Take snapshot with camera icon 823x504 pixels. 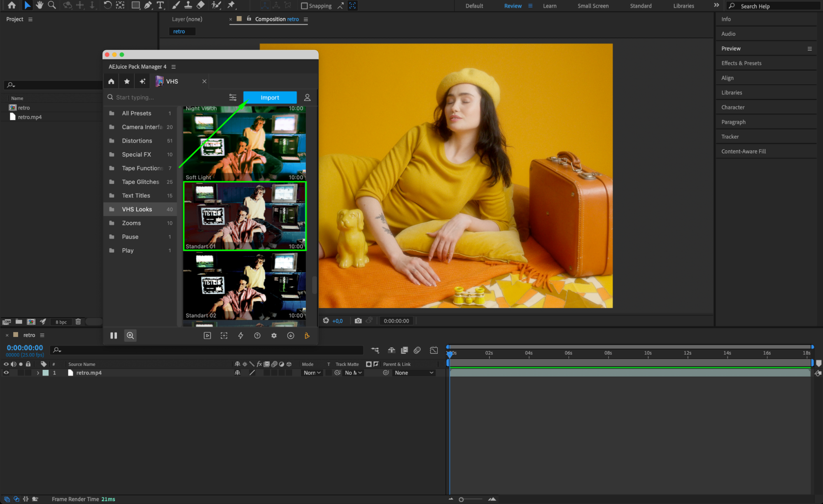[358, 321]
